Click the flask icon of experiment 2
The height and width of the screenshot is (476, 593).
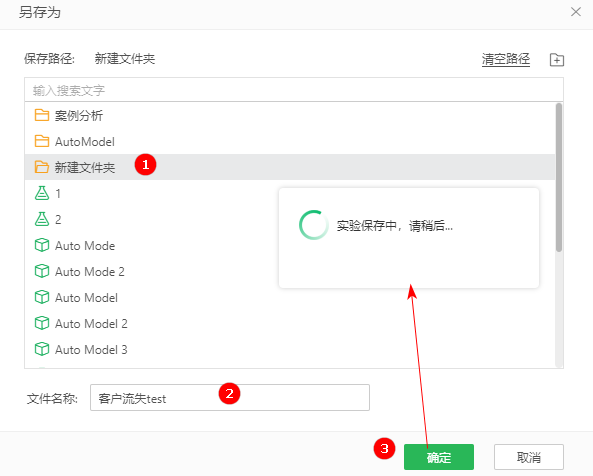pyautogui.click(x=42, y=219)
